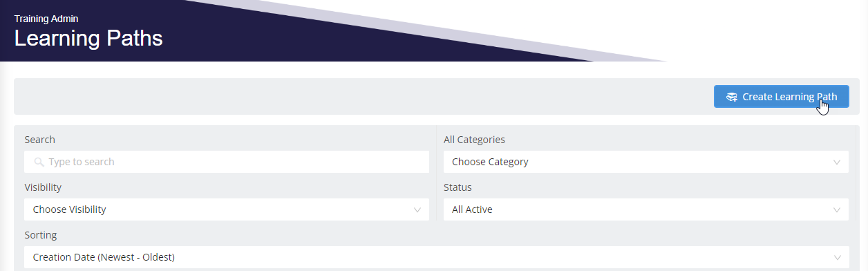Click the Visibility label
The image size is (868, 271).
click(43, 187)
